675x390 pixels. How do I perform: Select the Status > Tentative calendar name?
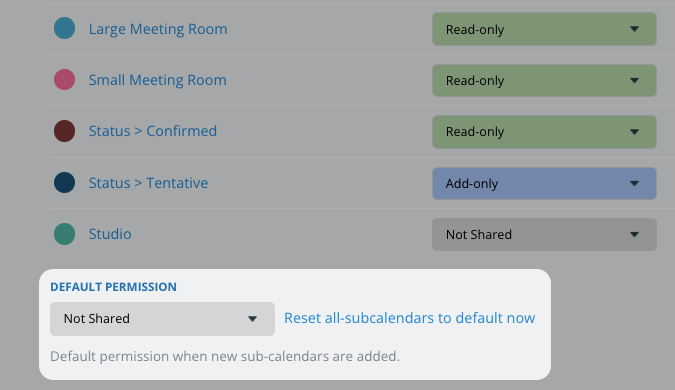pos(148,183)
